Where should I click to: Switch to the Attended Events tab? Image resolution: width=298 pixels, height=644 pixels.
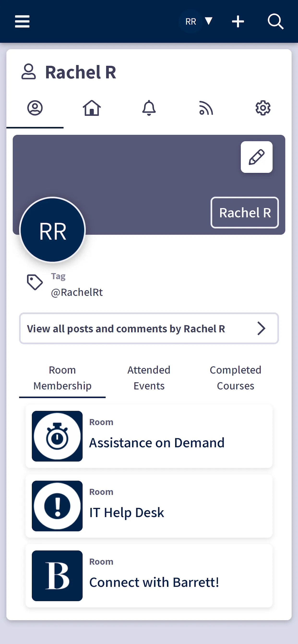tap(149, 378)
